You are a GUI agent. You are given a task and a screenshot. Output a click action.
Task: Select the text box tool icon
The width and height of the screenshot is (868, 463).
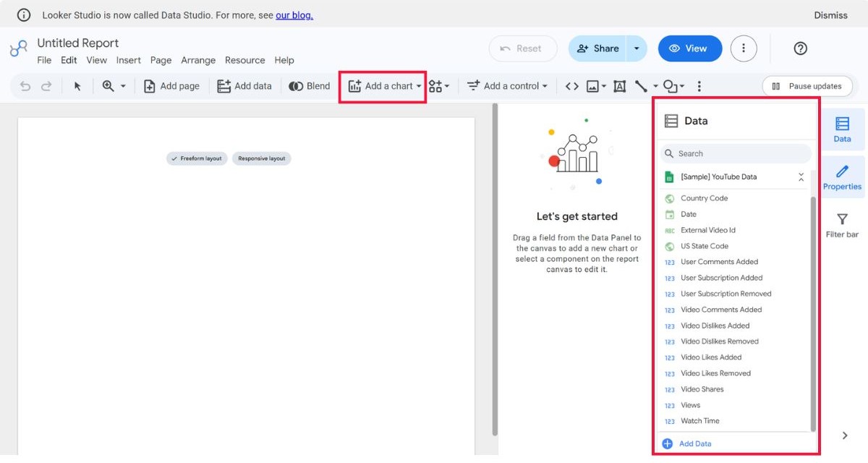pos(619,86)
